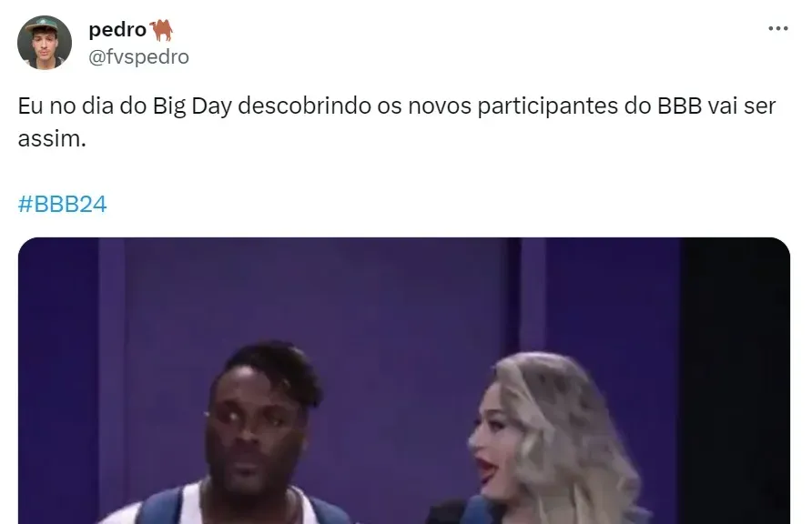Click the camel emoji beside pedro
The image size is (812, 524).
point(161,31)
